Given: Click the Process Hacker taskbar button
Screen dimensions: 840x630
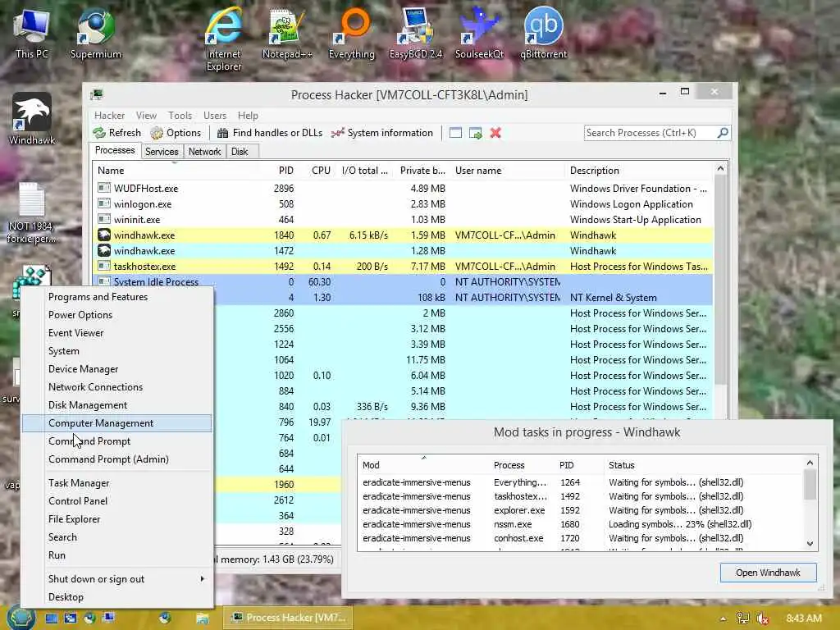Looking at the screenshot, I should tap(288, 618).
